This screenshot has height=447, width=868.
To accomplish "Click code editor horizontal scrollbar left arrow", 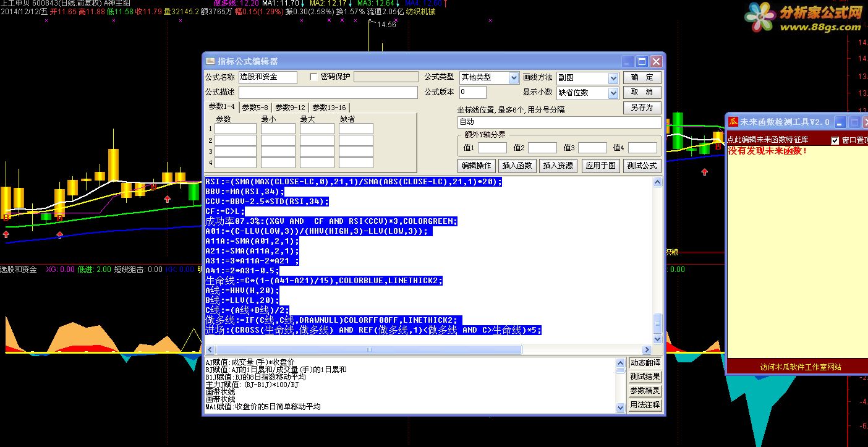I will pos(210,350).
